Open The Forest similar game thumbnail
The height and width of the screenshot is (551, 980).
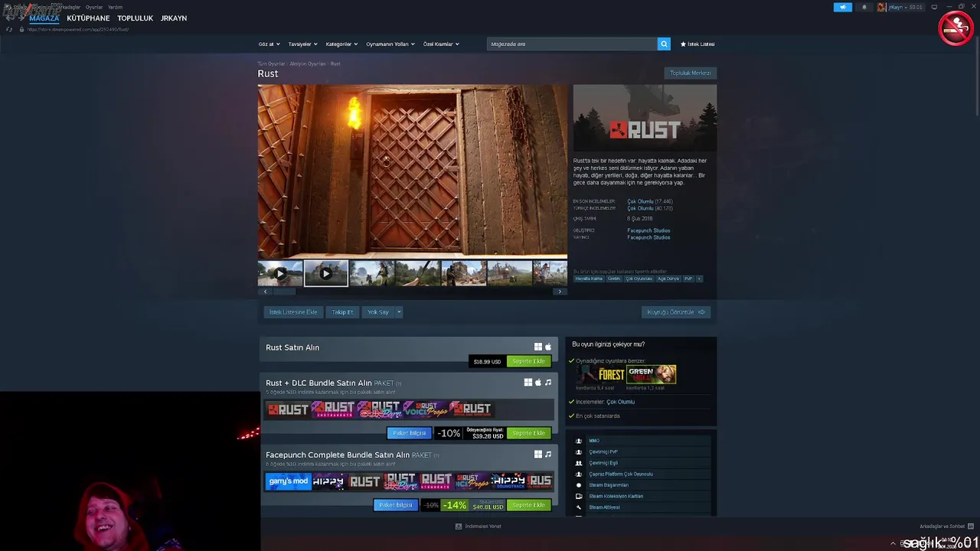[x=601, y=374]
